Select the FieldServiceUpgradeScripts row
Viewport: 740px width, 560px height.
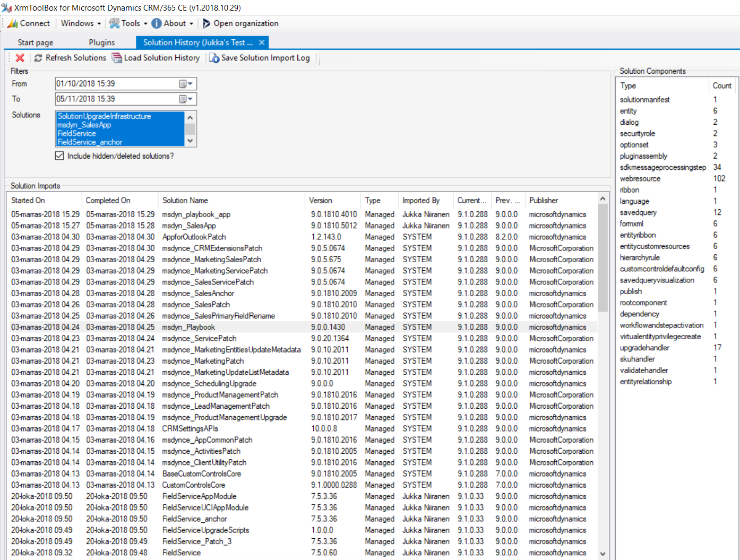pos(302,530)
